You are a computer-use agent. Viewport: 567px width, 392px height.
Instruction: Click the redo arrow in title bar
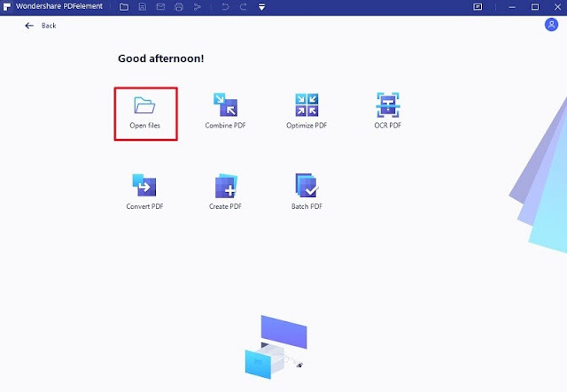[244, 7]
